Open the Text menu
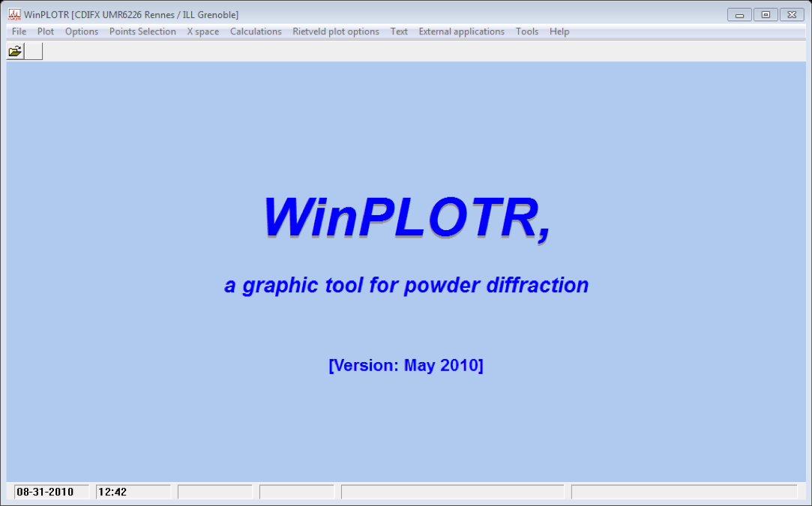Viewport: 812px width, 506px height. tap(399, 31)
